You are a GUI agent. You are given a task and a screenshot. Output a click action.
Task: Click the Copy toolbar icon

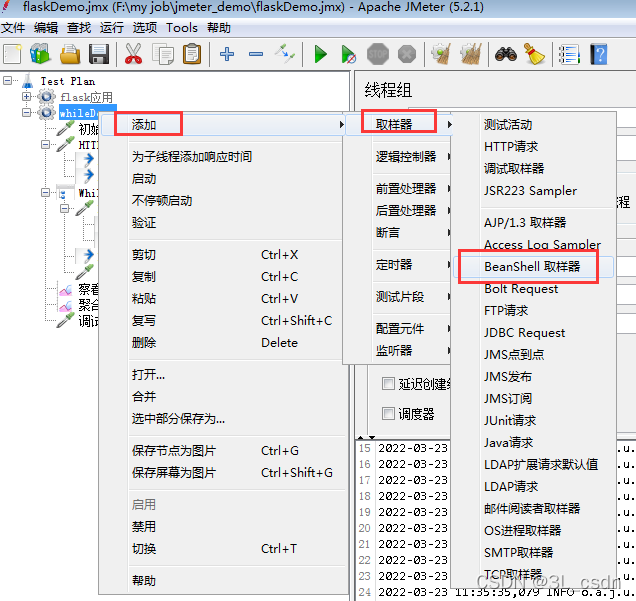(163, 54)
